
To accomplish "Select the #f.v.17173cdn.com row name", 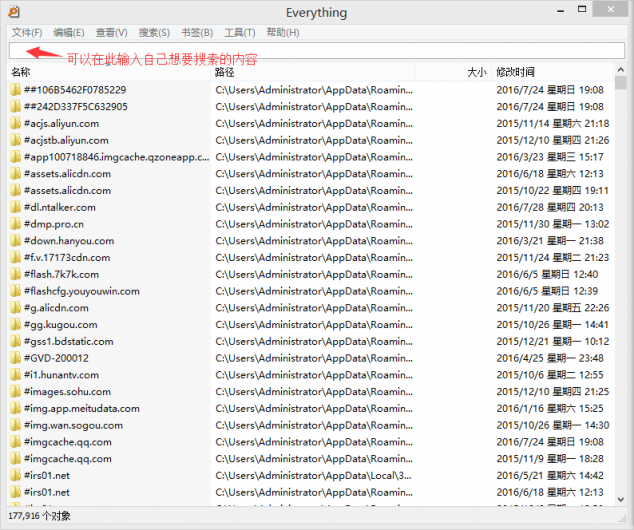I will [67, 258].
